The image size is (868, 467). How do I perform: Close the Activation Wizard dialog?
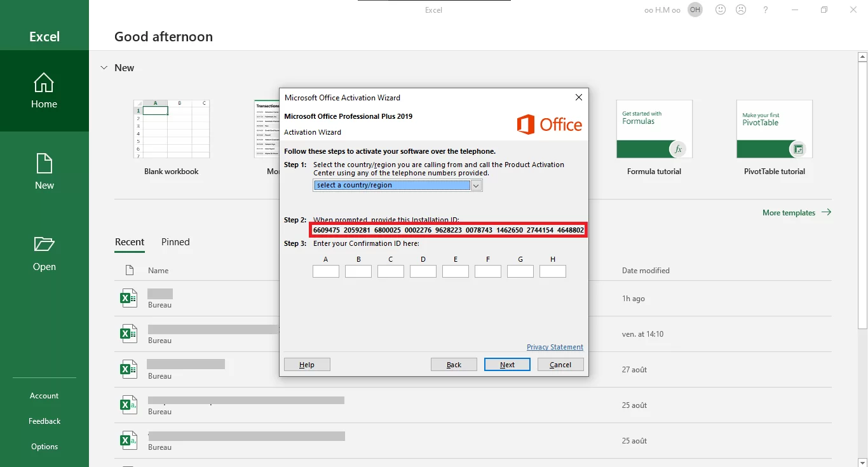tap(578, 97)
